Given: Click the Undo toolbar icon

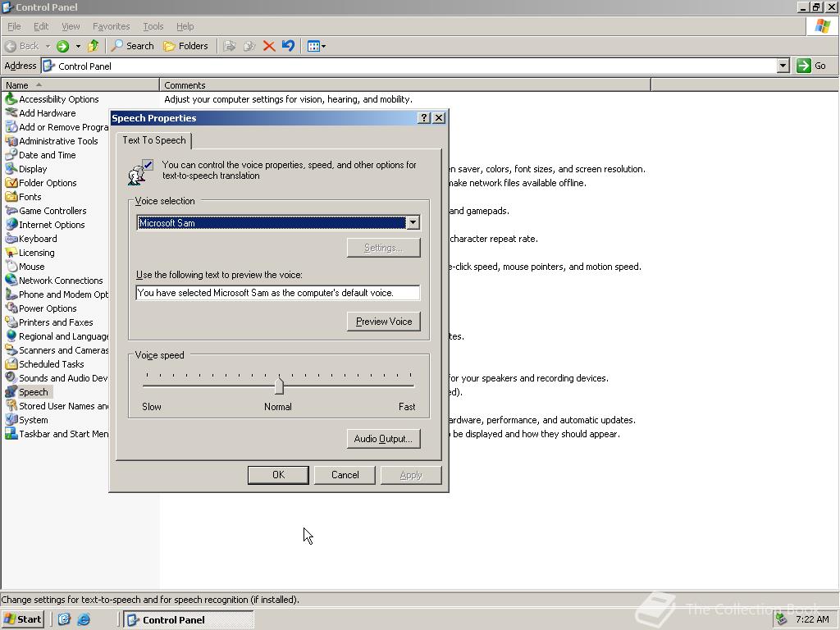Looking at the screenshot, I should point(288,46).
